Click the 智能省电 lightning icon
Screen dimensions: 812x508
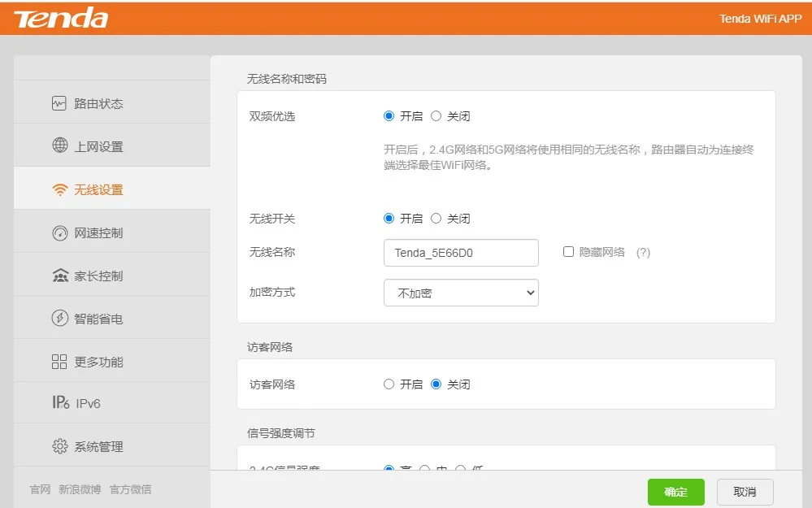click(60, 318)
